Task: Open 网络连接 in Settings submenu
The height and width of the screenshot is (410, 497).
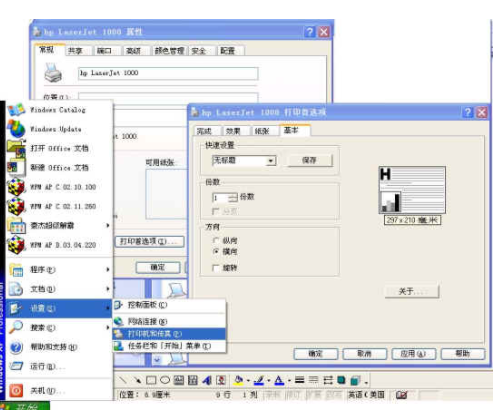Action: click(x=169, y=321)
